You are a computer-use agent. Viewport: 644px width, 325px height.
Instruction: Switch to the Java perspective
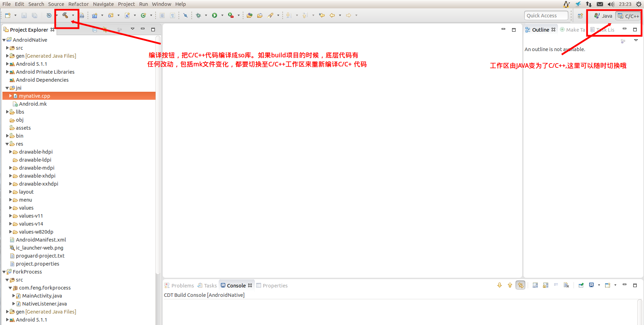603,16
